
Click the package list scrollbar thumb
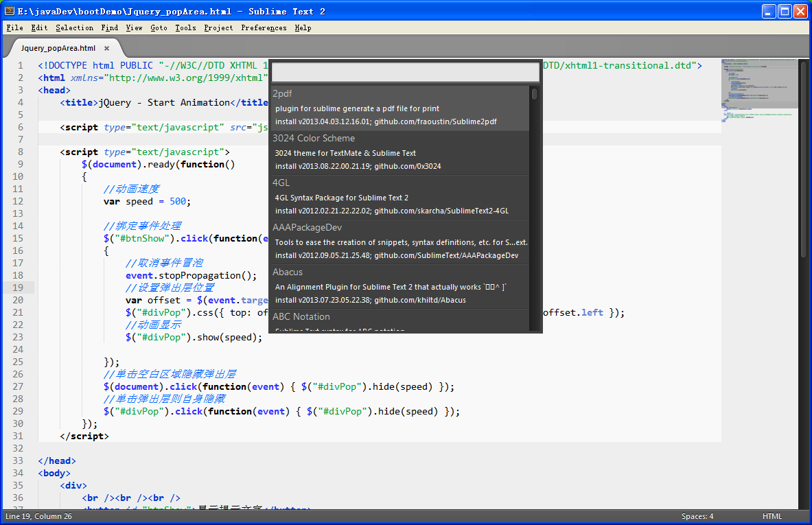(x=535, y=94)
